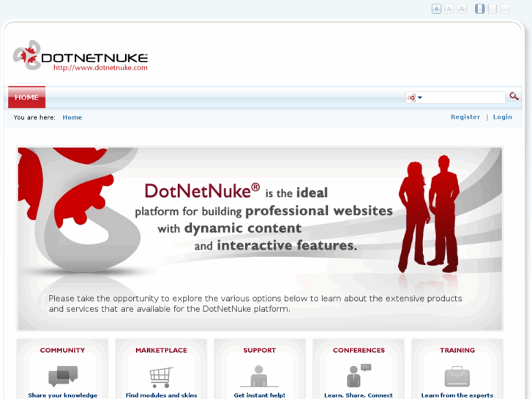The height and width of the screenshot is (399, 532).
Task: Select the full page width layout button
Action: click(x=505, y=9)
